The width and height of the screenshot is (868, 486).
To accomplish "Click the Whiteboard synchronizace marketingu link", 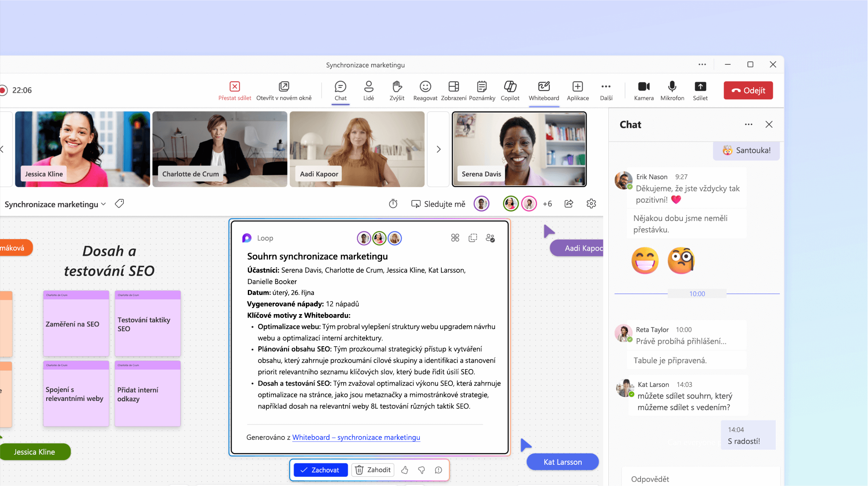I will tap(355, 437).
